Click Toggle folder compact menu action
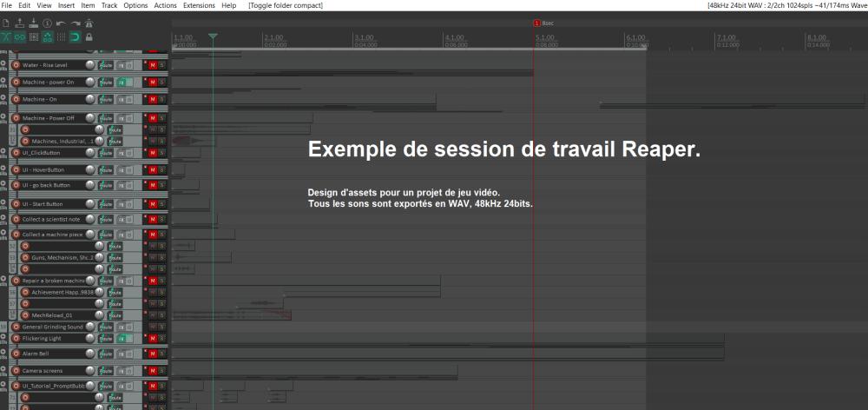The width and height of the screenshot is (868, 410). pyautogui.click(x=286, y=5)
